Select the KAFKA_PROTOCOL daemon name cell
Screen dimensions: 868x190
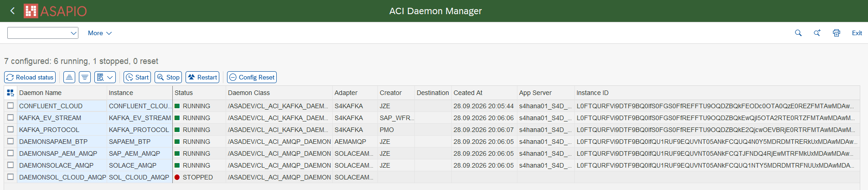point(62,130)
